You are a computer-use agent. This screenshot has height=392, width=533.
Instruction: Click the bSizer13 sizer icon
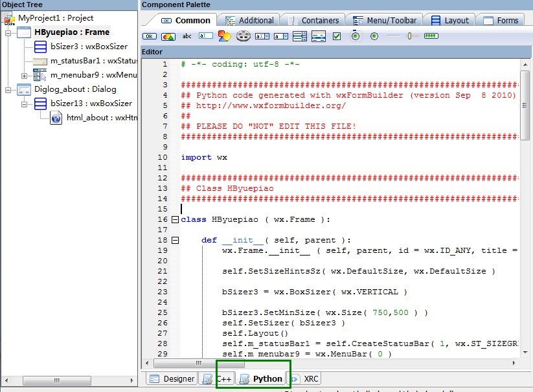pyautogui.click(x=40, y=104)
